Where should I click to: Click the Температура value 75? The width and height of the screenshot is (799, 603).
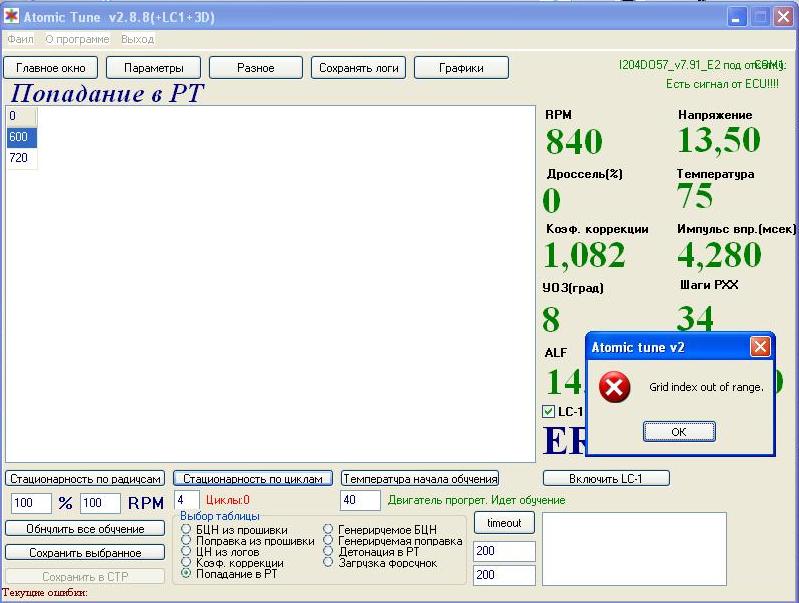click(x=695, y=196)
